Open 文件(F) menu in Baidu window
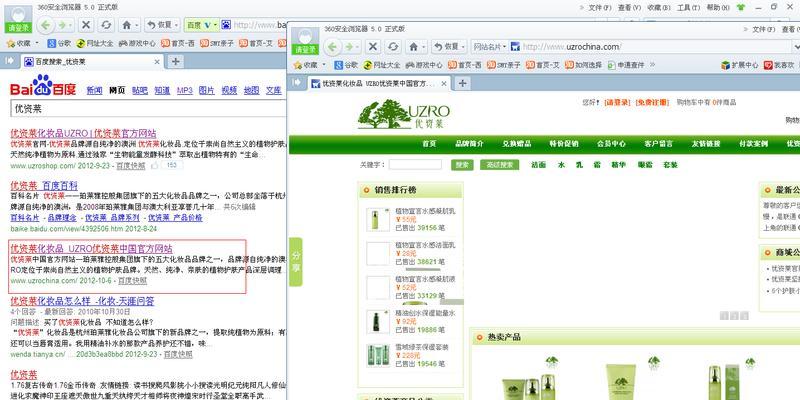The width and height of the screenshot is (800, 400). pyautogui.click(x=599, y=8)
